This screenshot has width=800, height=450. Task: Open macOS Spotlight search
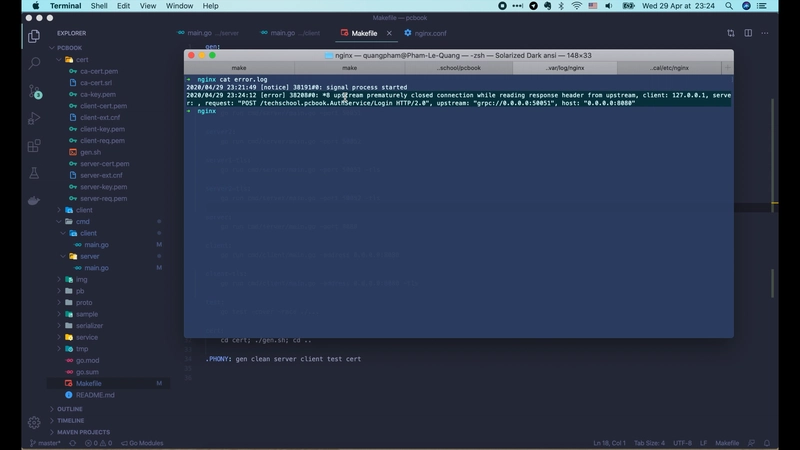[729, 6]
